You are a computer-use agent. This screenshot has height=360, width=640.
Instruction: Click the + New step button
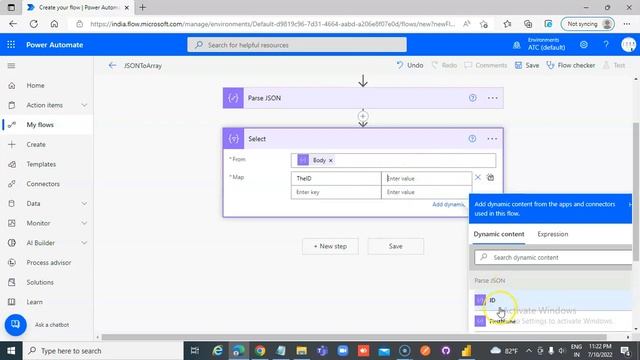pyautogui.click(x=330, y=246)
